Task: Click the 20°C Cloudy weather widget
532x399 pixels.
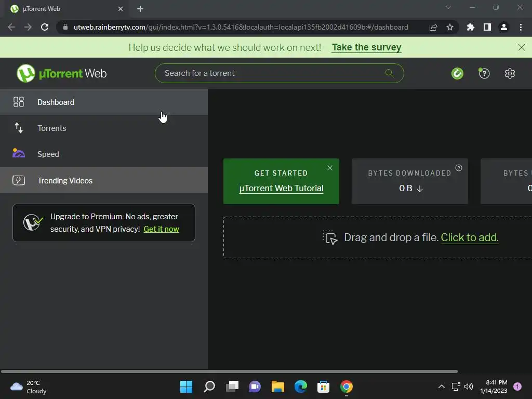Action: (29, 387)
